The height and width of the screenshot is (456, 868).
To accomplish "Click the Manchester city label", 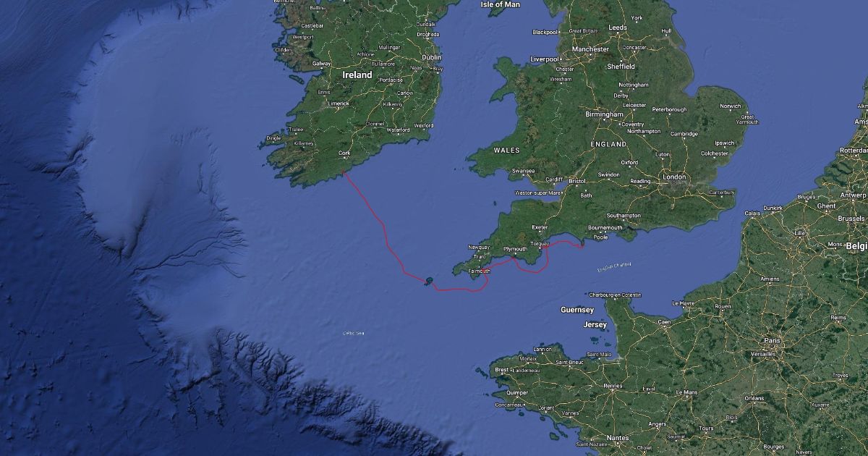I will [591, 49].
